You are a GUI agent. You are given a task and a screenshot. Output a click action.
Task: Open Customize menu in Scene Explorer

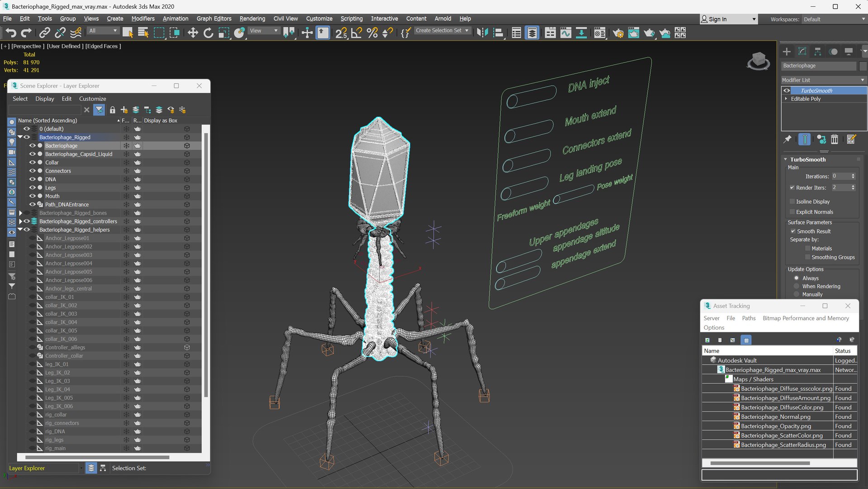pyautogui.click(x=92, y=99)
